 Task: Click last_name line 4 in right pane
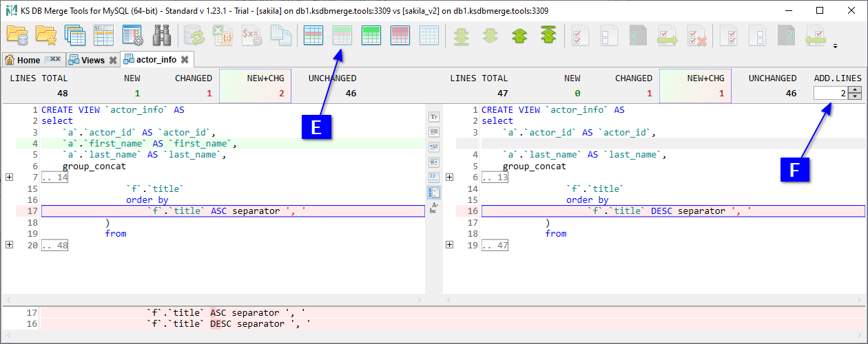coord(584,155)
